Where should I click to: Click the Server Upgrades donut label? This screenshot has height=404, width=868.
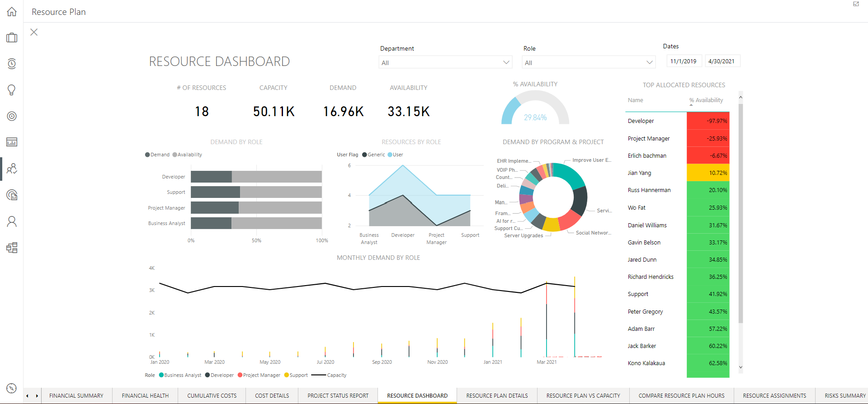524,235
